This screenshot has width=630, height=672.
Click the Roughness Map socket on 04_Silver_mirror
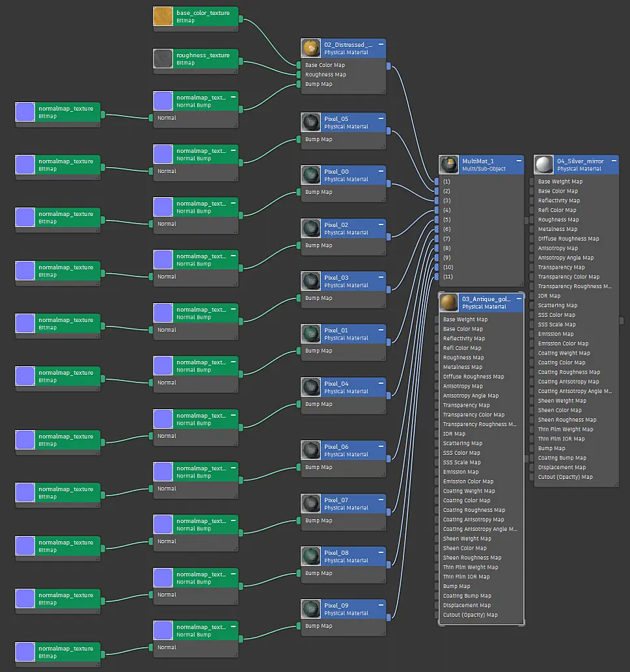(531, 219)
